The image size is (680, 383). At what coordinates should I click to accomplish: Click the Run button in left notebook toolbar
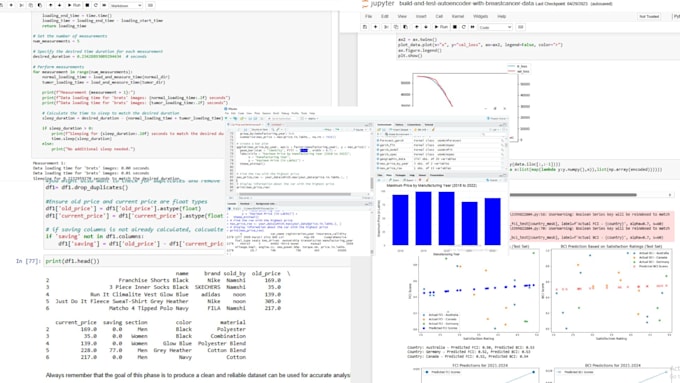(74, 5)
